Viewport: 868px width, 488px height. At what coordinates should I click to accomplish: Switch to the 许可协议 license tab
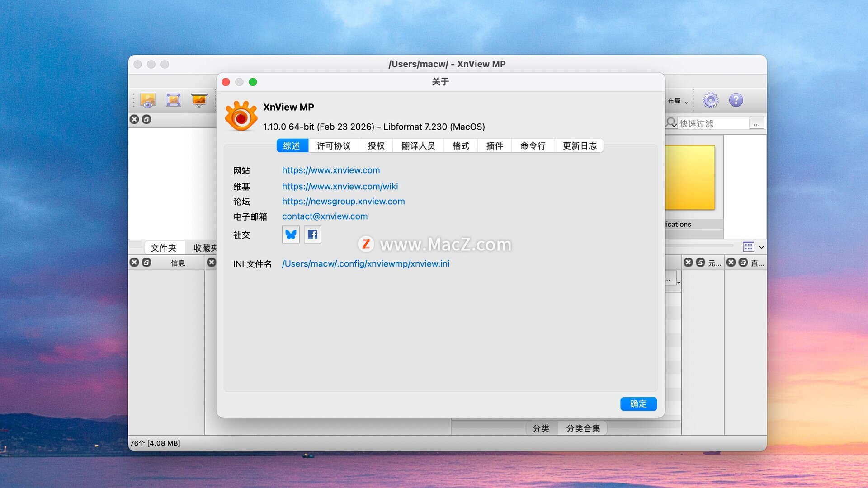tap(333, 145)
